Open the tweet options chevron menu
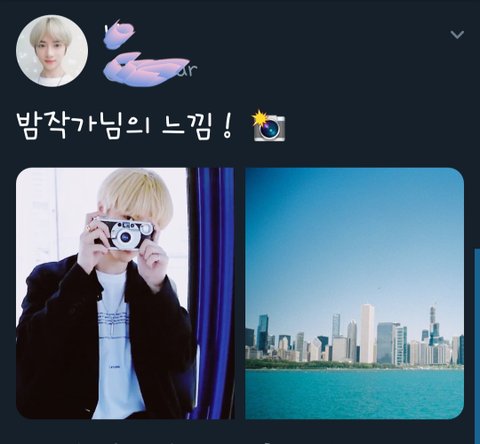This screenshot has height=444, width=480. click(457, 34)
